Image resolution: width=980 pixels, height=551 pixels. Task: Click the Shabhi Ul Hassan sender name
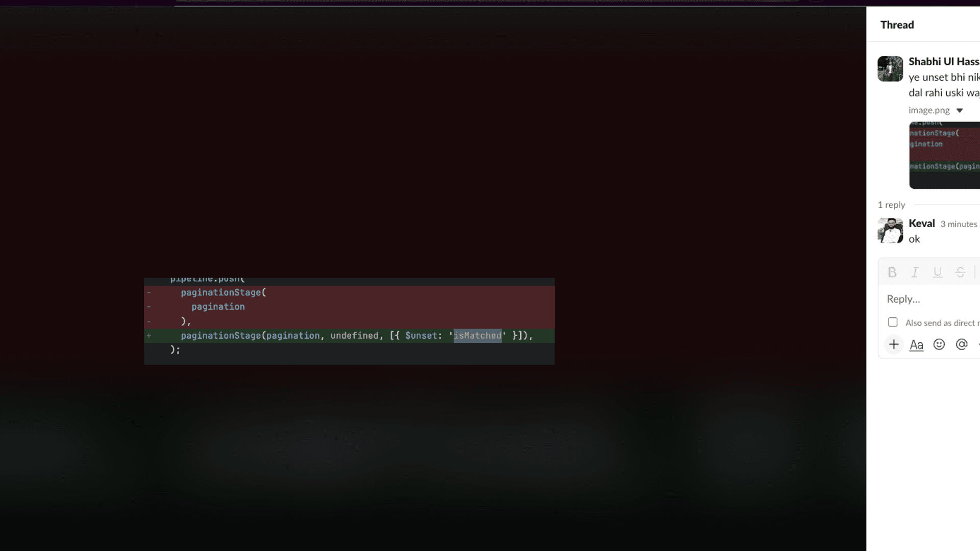pyautogui.click(x=944, y=62)
